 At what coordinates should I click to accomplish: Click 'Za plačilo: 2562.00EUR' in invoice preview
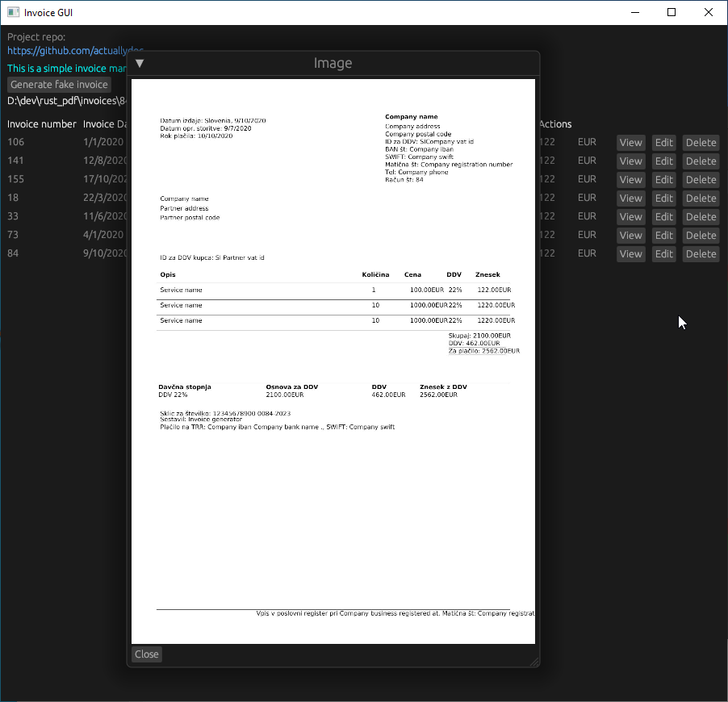coord(484,351)
